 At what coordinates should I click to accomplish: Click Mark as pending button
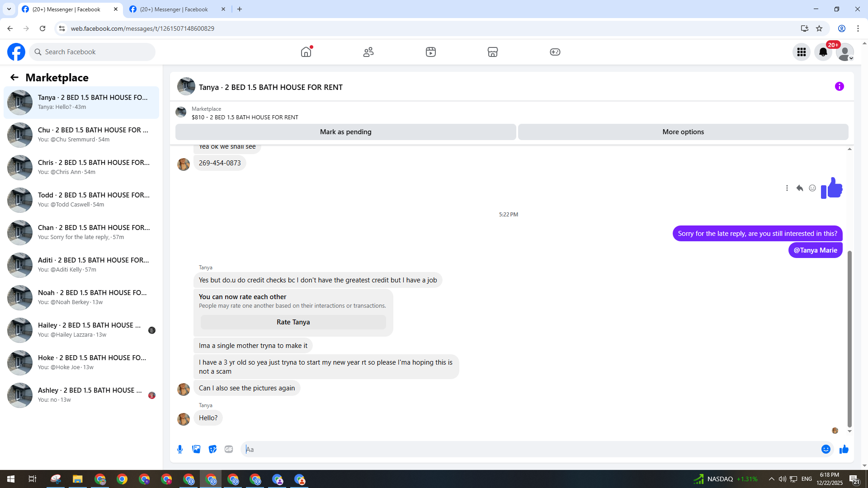[x=345, y=132]
